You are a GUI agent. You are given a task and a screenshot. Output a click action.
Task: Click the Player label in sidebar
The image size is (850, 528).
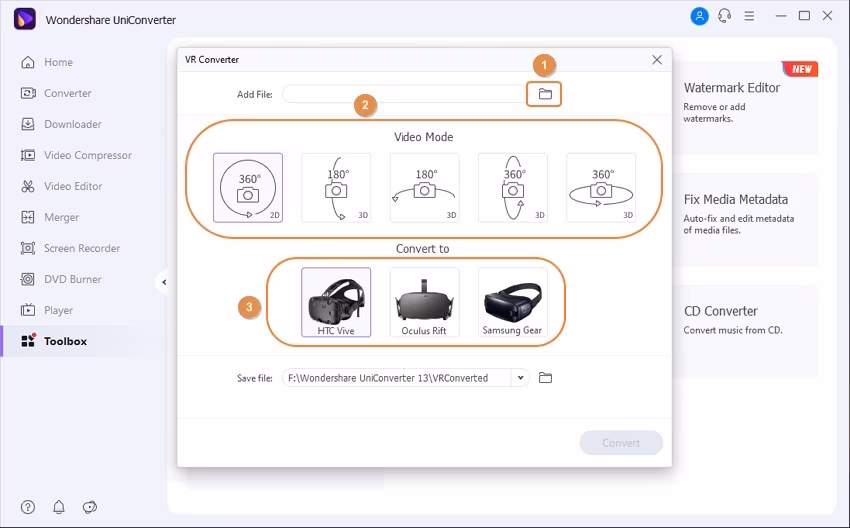[59, 310]
